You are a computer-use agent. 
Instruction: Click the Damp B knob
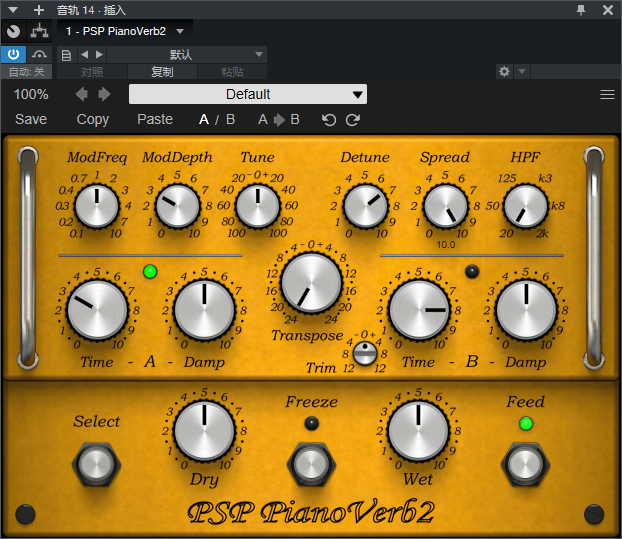[526, 310]
